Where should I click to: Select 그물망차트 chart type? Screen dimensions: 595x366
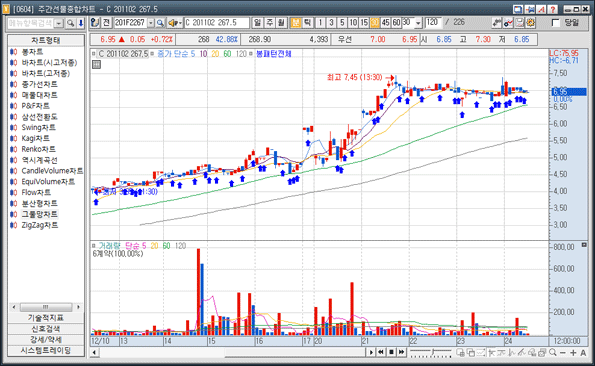(x=39, y=214)
